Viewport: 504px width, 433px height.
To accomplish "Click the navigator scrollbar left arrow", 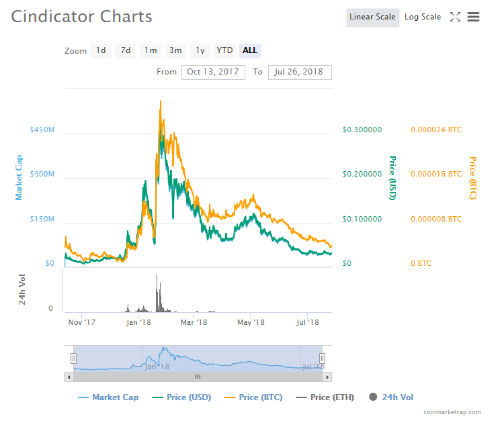I will click(x=69, y=377).
